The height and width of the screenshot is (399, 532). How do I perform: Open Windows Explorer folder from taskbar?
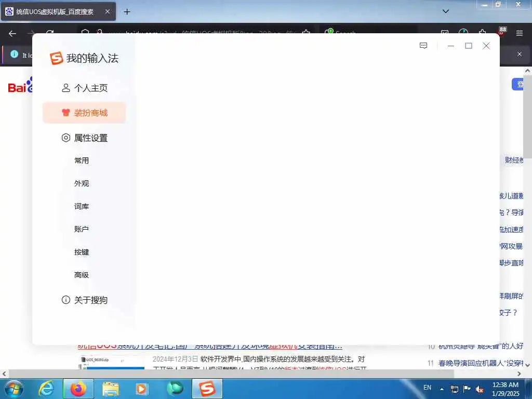(x=111, y=389)
